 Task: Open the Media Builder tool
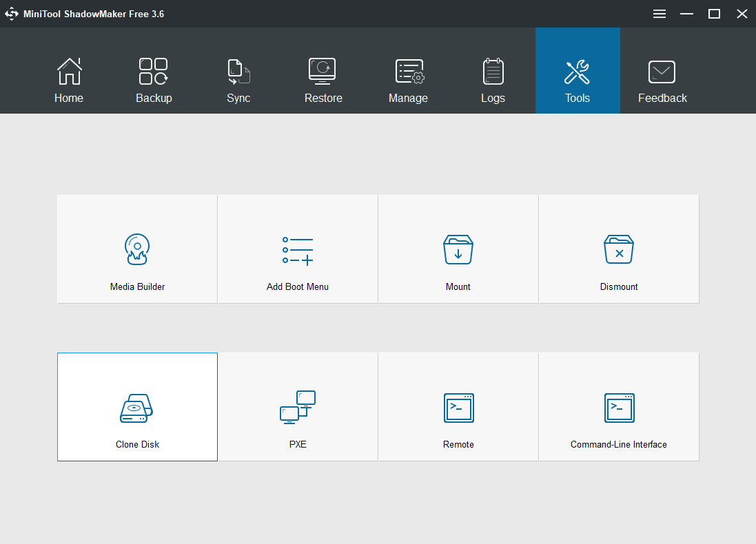click(136, 249)
